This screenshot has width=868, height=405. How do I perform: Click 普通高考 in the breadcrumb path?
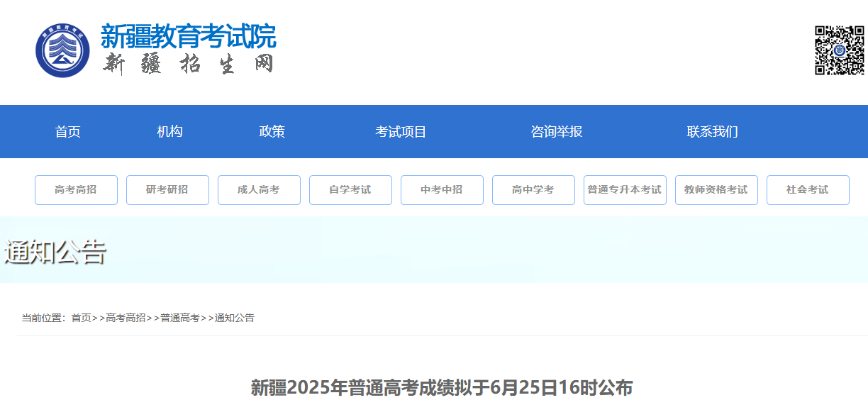coord(180,318)
